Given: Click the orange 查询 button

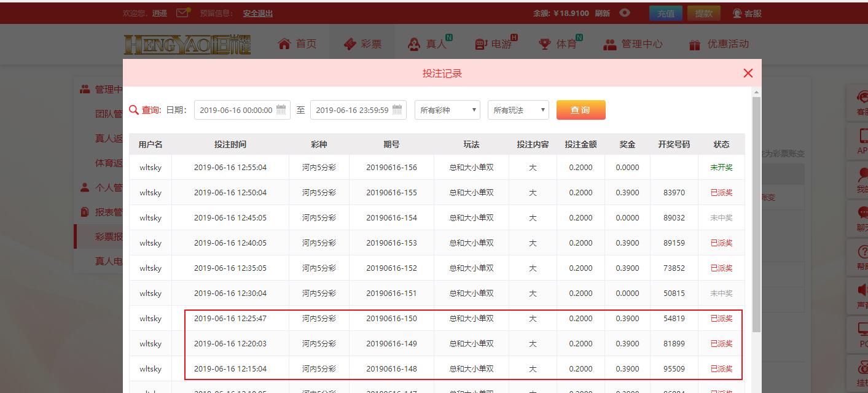Looking at the screenshot, I should coord(581,110).
